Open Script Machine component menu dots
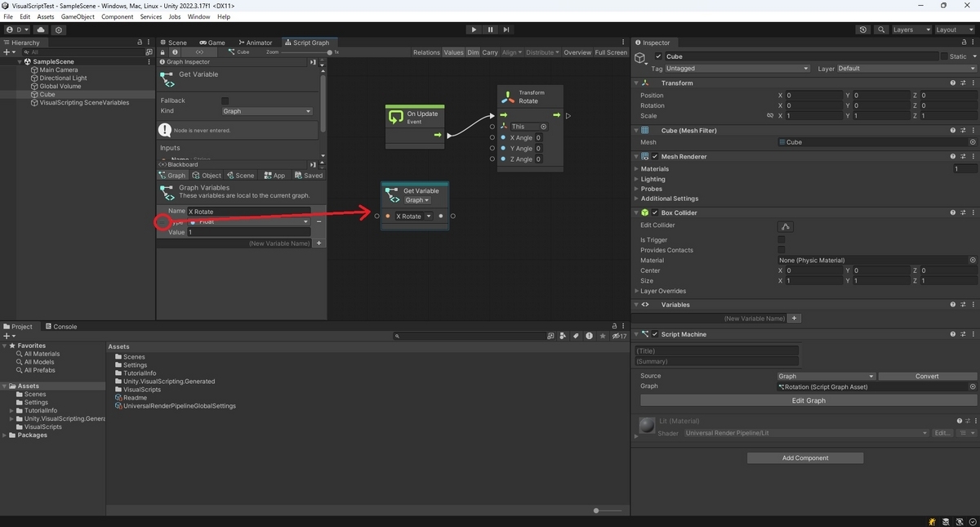 point(973,334)
